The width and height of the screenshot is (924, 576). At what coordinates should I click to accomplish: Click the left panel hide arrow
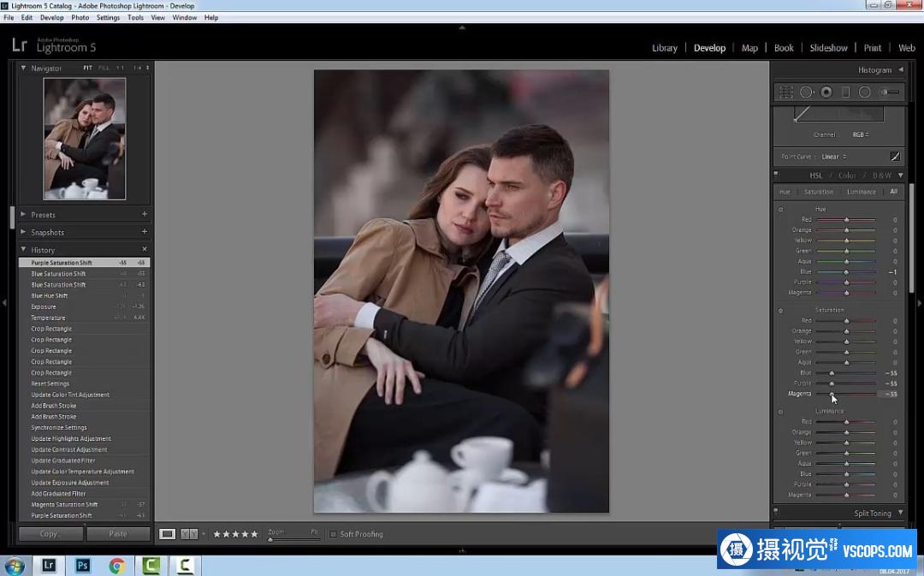click(4, 302)
